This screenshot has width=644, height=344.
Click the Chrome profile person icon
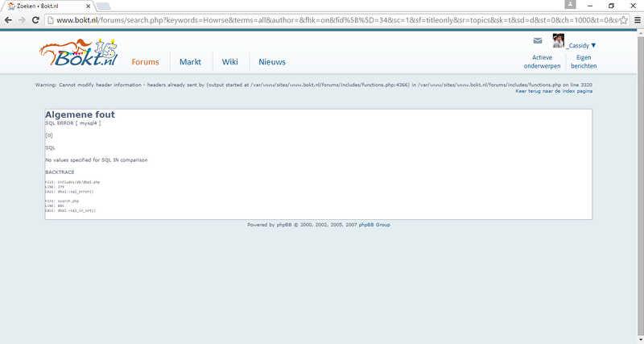571,5
